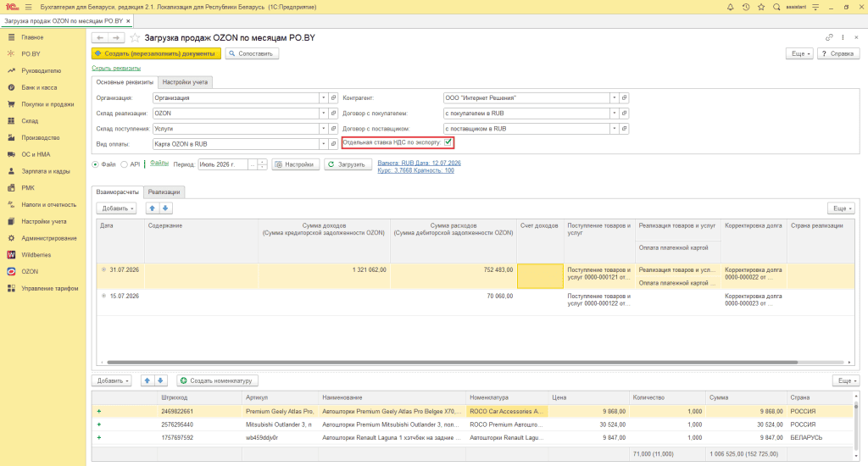
Task: Open the Справка help button
Action: [x=838, y=53]
